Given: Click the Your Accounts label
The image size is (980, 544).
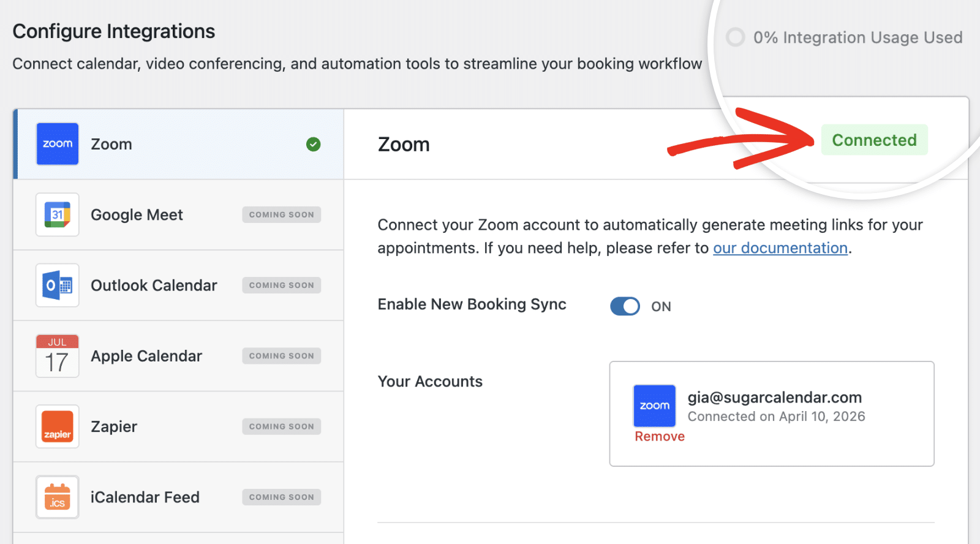Looking at the screenshot, I should (431, 382).
